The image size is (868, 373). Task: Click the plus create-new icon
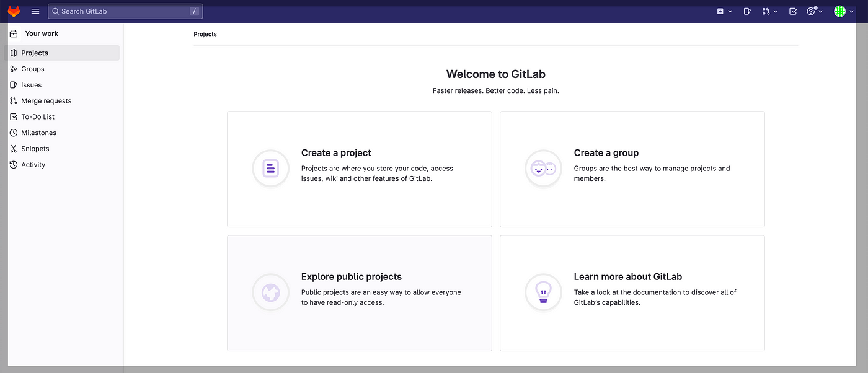(x=720, y=11)
